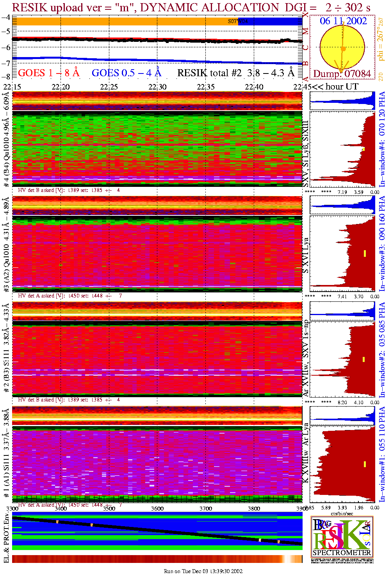
Task: Click the RESIK Solar Spectrometer logo
Action: [x=342, y=537]
